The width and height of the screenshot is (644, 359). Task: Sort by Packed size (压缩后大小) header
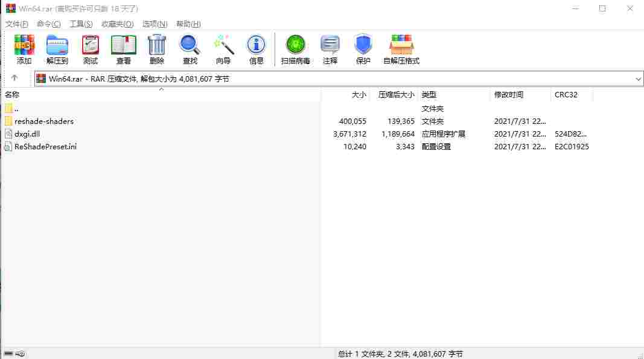[x=397, y=94]
